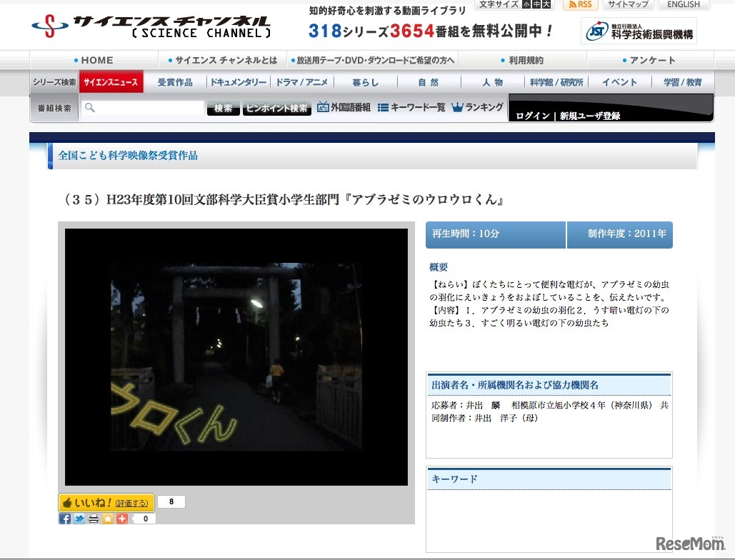
Task: Click the 概要 heading
Action: (x=439, y=267)
